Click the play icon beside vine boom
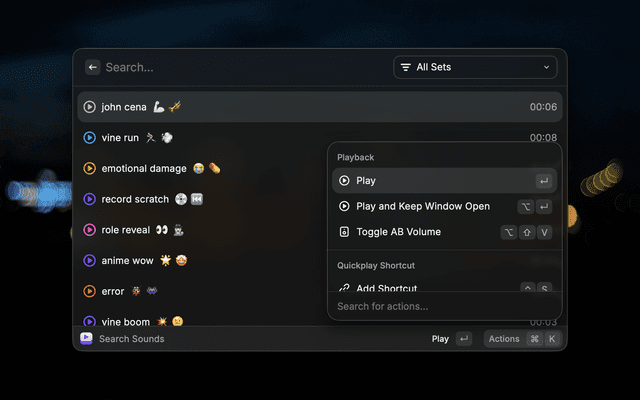Viewport: 640px width, 400px height. [90, 321]
